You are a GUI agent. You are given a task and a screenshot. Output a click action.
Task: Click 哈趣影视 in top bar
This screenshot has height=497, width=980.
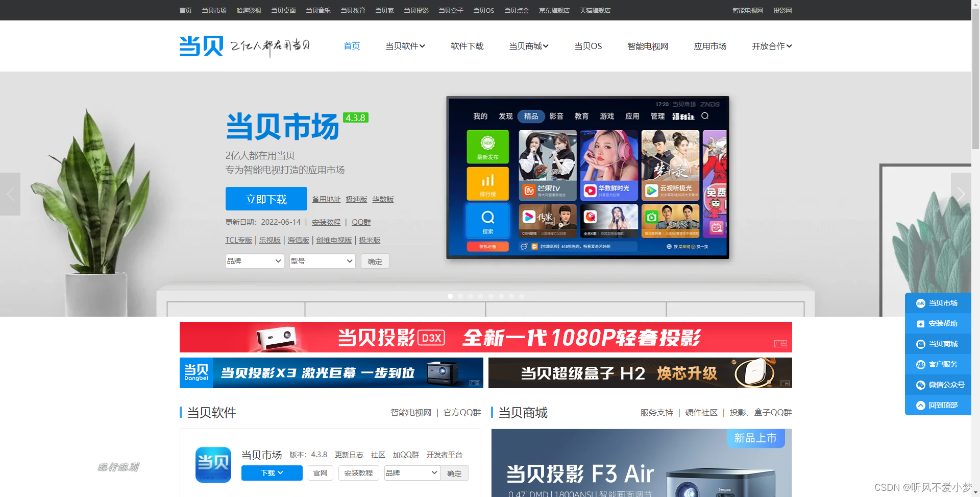coord(249,10)
